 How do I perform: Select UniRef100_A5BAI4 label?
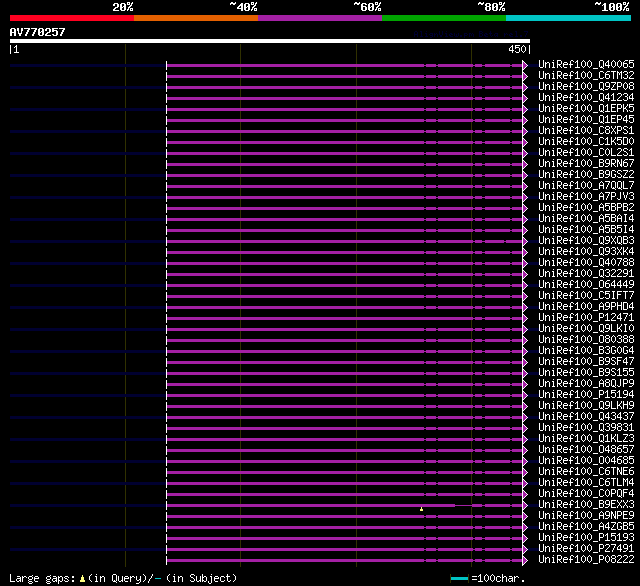[586, 219]
